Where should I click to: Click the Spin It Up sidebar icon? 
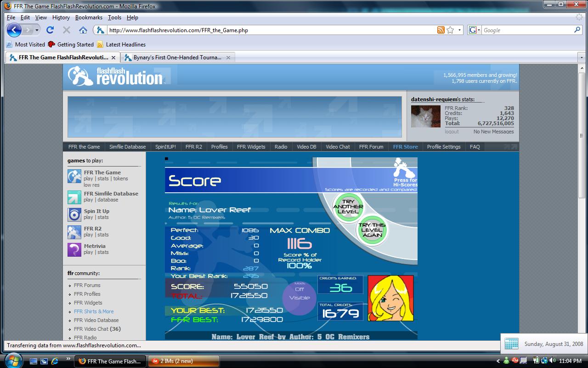(x=74, y=215)
